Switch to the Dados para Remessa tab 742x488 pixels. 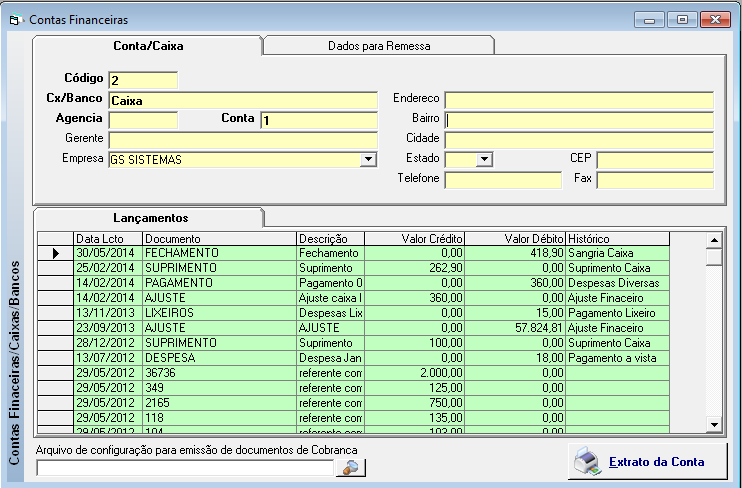point(378,46)
